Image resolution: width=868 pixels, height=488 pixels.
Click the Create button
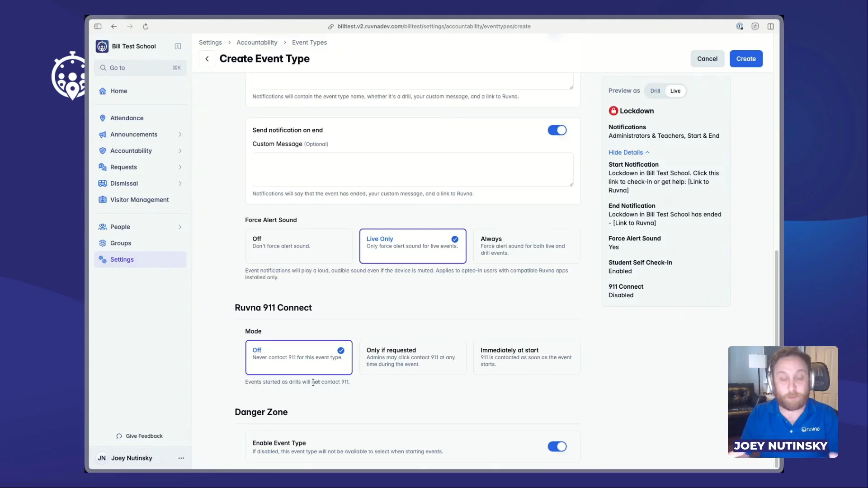746,59
